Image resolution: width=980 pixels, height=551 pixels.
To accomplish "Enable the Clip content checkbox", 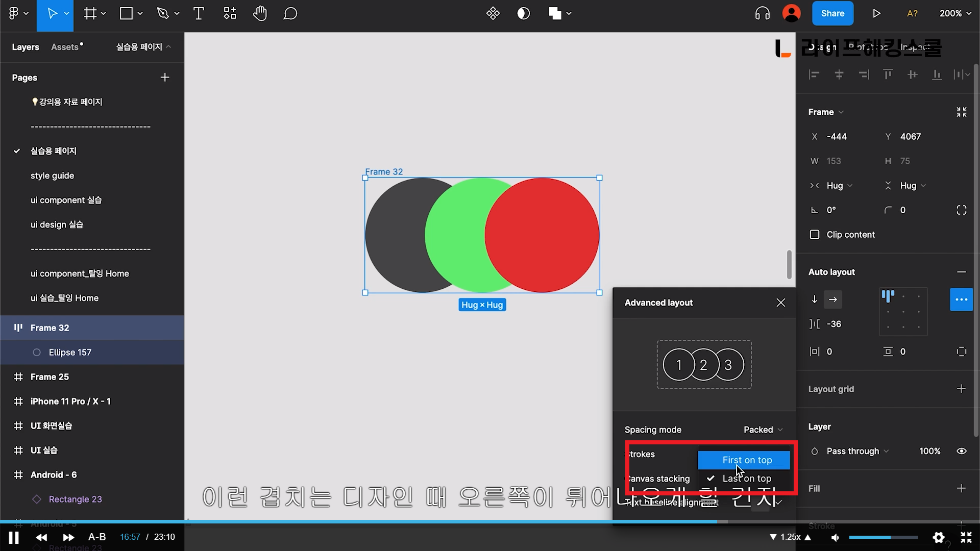I will click(x=815, y=235).
